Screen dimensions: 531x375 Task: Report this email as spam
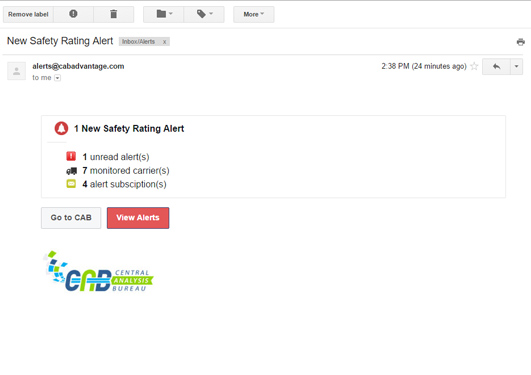73,14
